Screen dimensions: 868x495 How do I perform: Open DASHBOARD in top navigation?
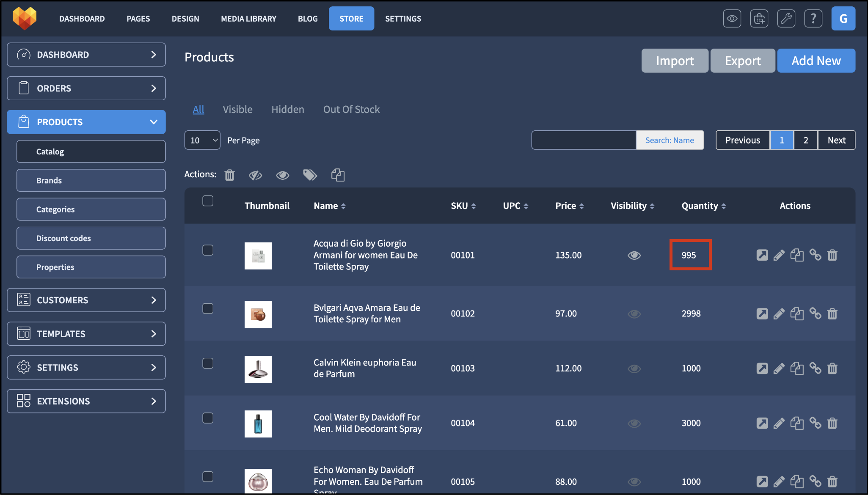(82, 19)
